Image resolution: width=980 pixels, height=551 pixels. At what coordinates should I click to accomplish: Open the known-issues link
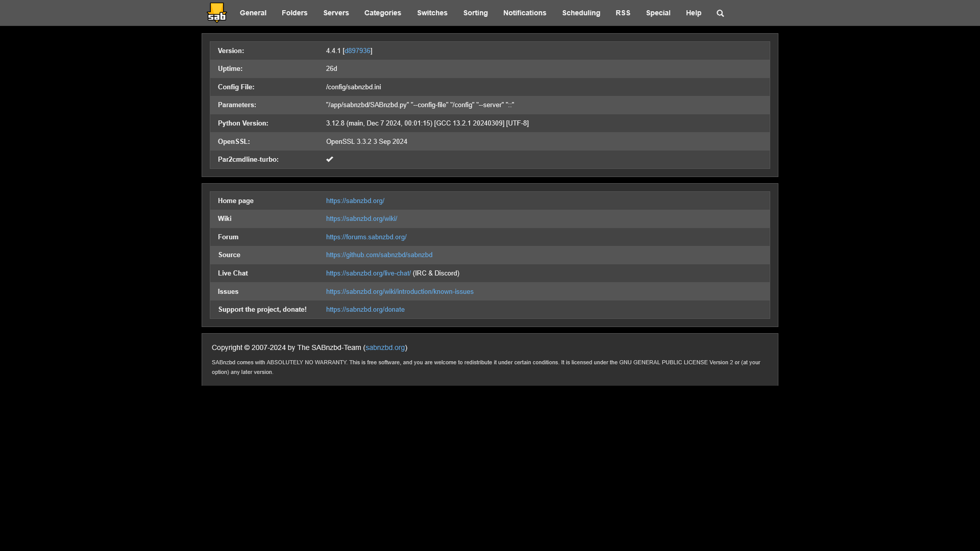[x=400, y=291]
